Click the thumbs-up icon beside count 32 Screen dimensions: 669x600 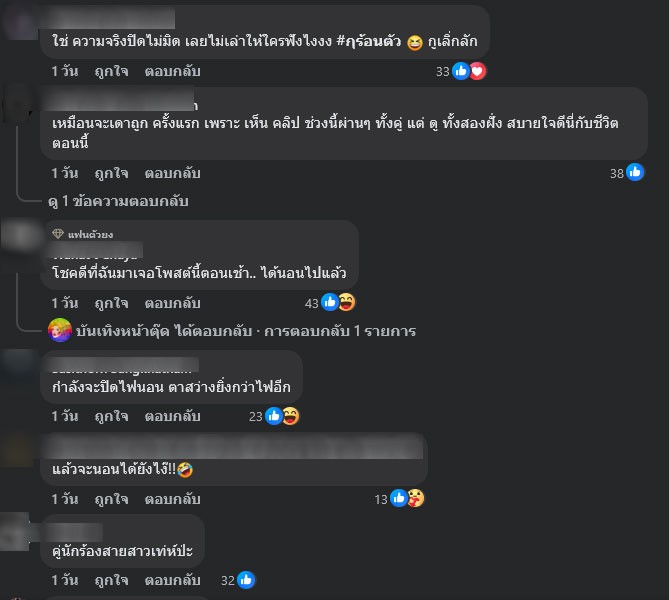pyautogui.click(x=246, y=580)
